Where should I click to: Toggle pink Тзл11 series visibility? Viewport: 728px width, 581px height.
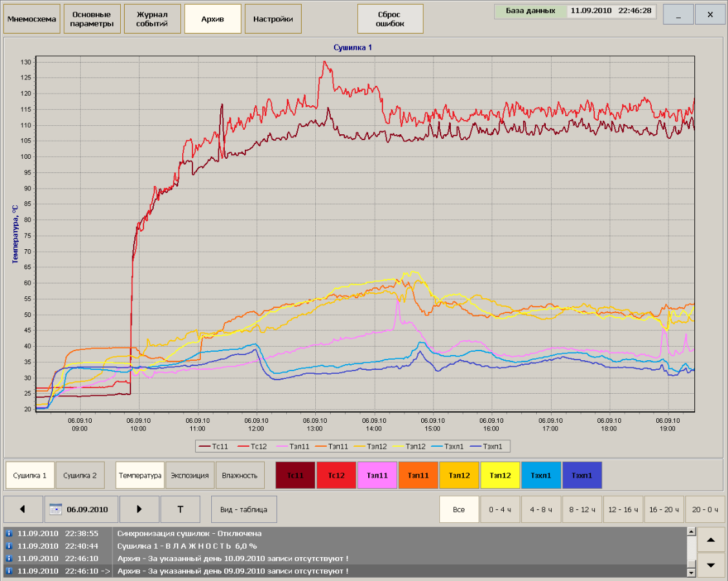[x=377, y=475]
